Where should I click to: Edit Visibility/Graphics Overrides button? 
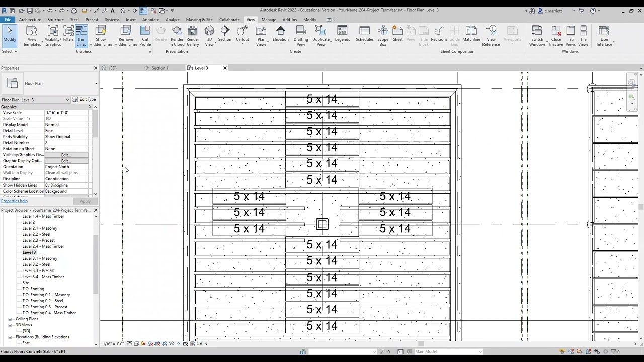(66, 155)
